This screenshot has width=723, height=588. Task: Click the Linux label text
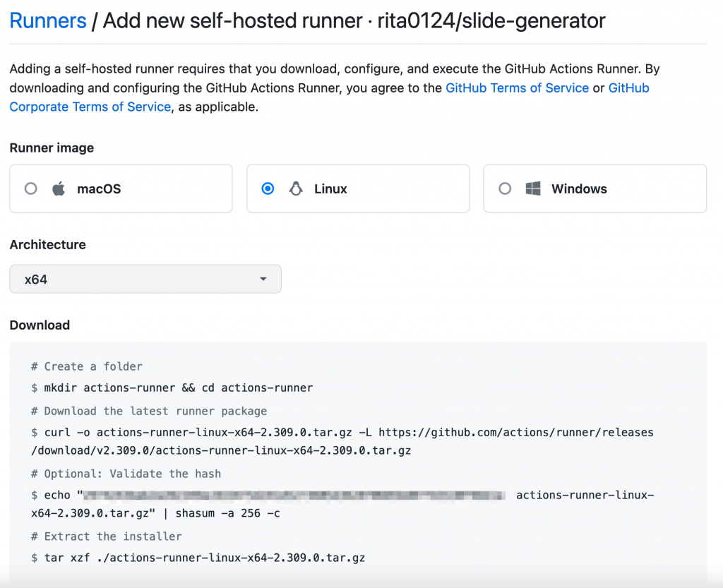click(330, 189)
